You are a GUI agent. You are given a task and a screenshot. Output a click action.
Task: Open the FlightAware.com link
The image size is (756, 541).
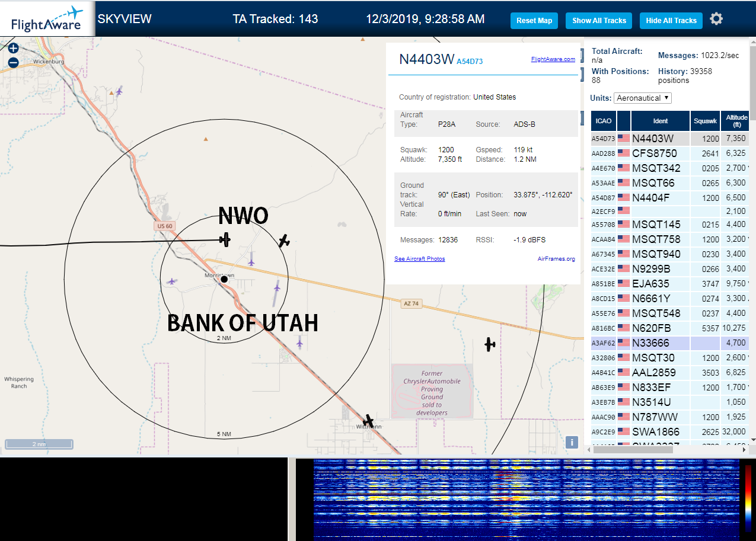coord(553,59)
